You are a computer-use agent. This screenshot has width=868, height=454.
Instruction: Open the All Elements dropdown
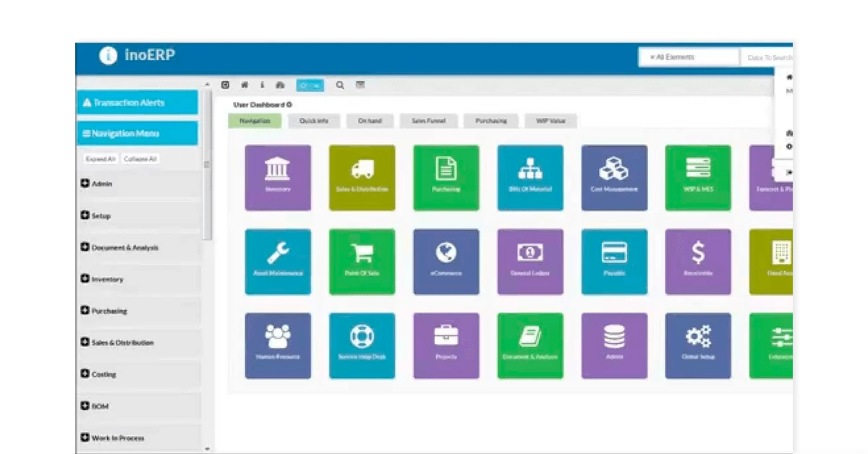pyautogui.click(x=688, y=56)
